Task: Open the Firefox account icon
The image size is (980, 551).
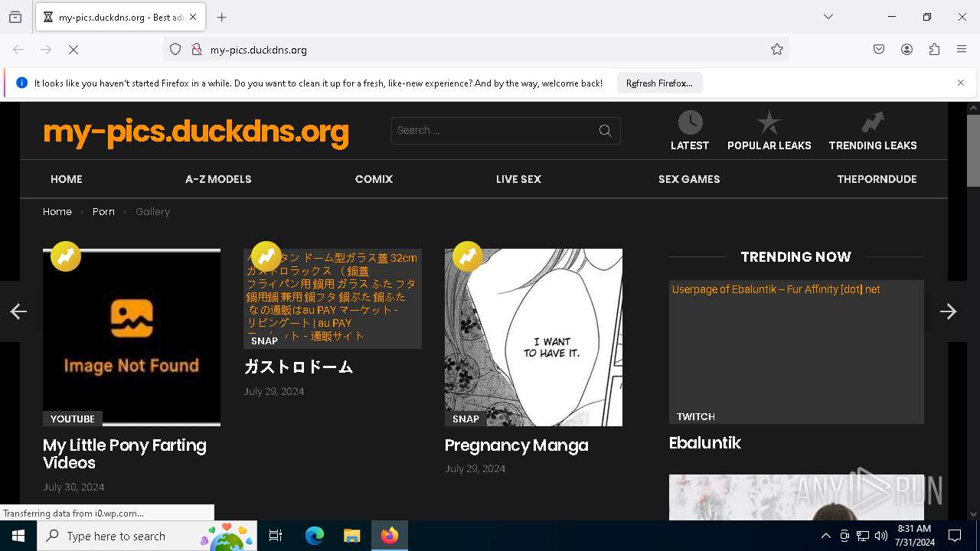Action: 906,50
